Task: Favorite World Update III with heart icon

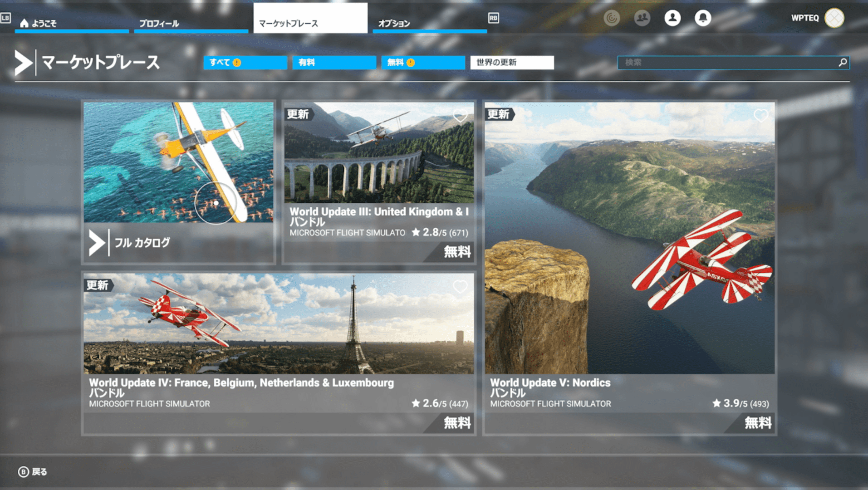Action: [460, 116]
